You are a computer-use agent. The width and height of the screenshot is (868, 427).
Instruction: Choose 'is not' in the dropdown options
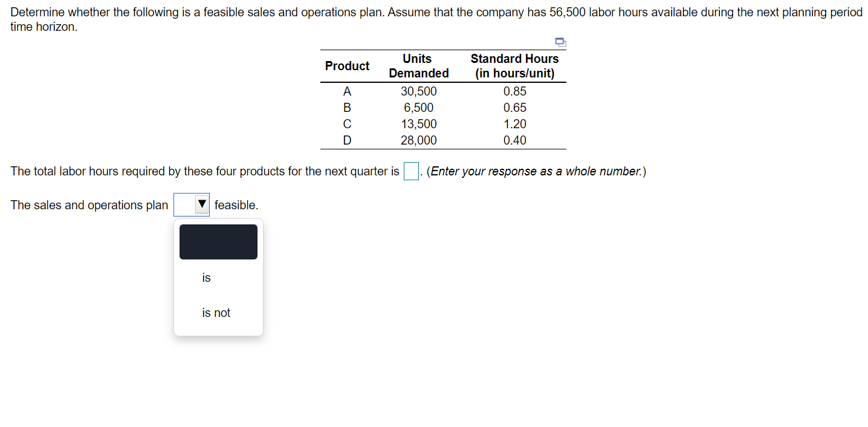[215, 313]
